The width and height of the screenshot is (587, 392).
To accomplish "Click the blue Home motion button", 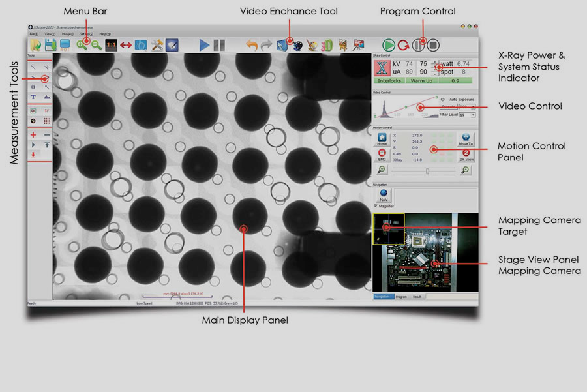I will [x=382, y=138].
